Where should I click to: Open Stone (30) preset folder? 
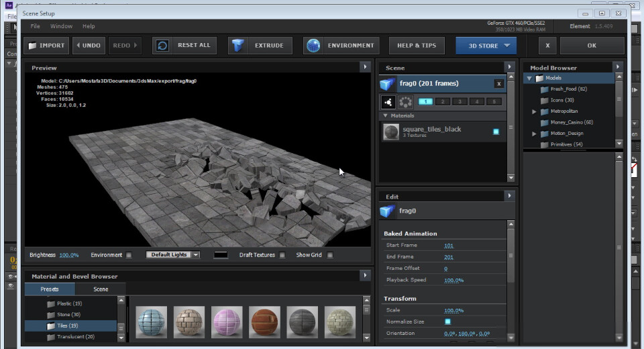[x=64, y=315]
